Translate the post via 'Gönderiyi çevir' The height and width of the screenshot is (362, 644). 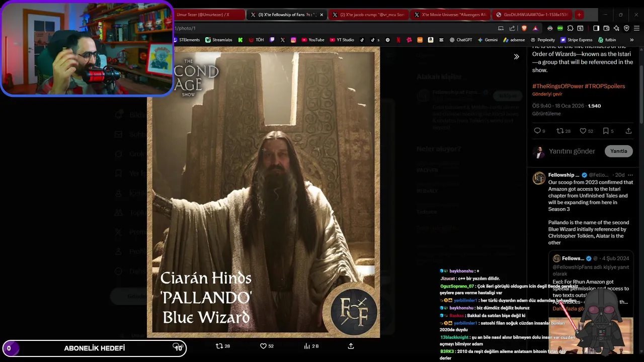coord(547,94)
